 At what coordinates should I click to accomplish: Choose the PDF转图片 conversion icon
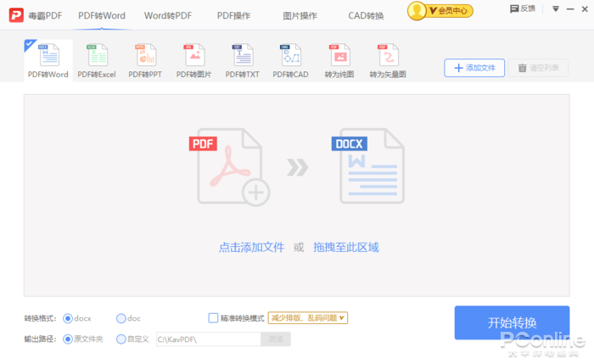point(194,55)
